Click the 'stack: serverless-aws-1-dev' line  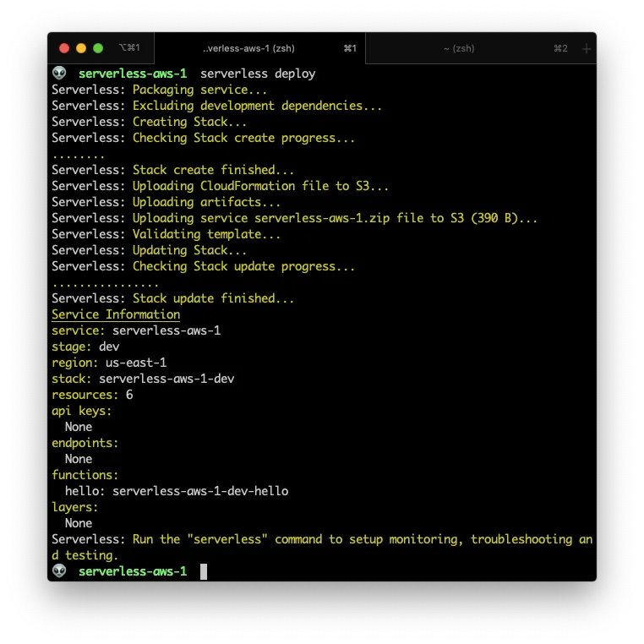tap(143, 379)
